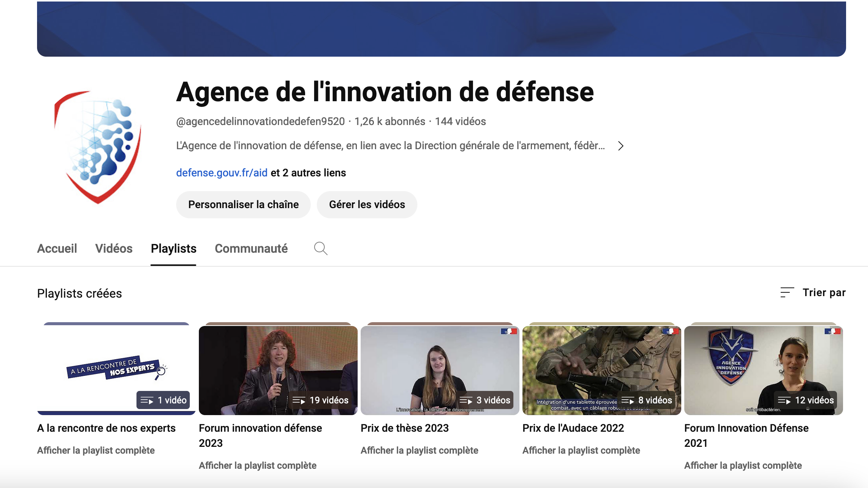Click the title Prix de l'Audace 2022
The image size is (868, 488).
point(573,428)
